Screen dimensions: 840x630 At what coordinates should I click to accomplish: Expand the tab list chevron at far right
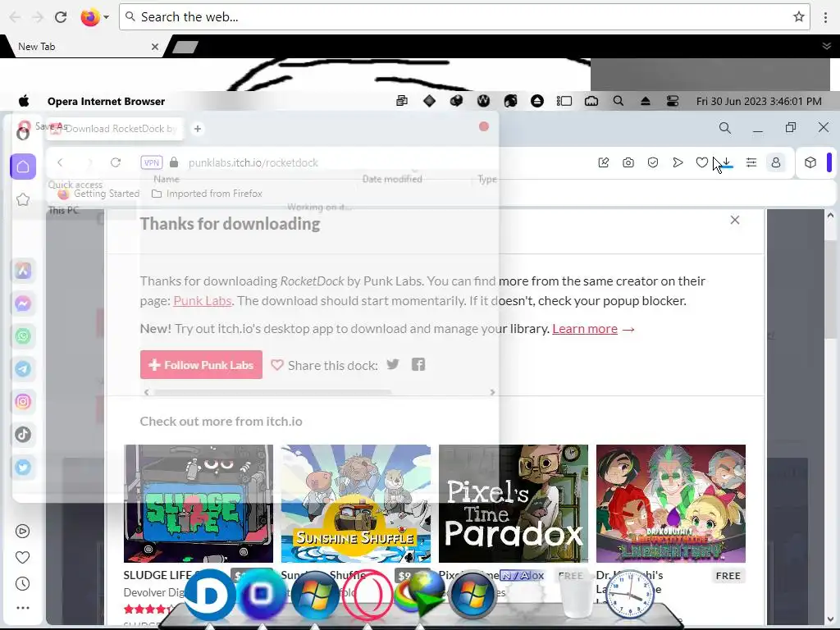pyautogui.click(x=826, y=47)
